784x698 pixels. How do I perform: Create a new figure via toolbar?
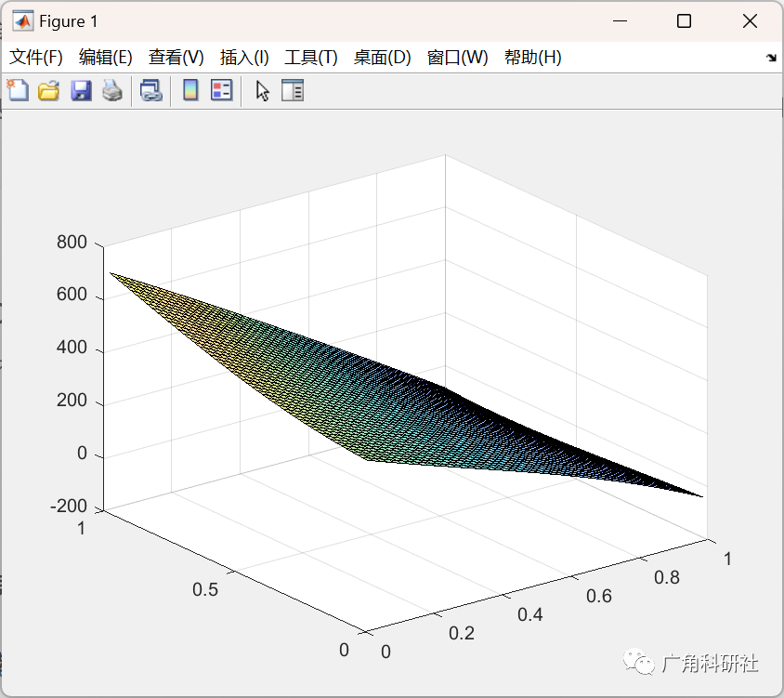click(17, 90)
